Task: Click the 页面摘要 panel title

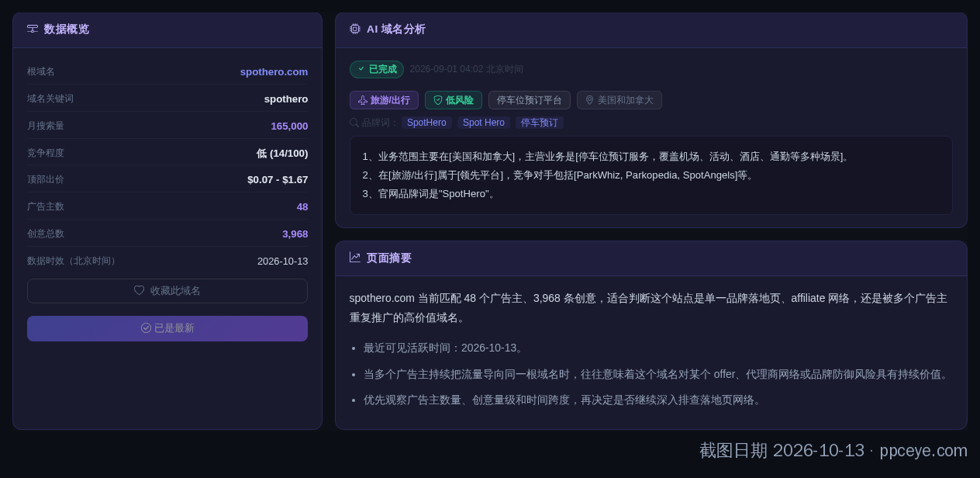Action: tap(389, 258)
